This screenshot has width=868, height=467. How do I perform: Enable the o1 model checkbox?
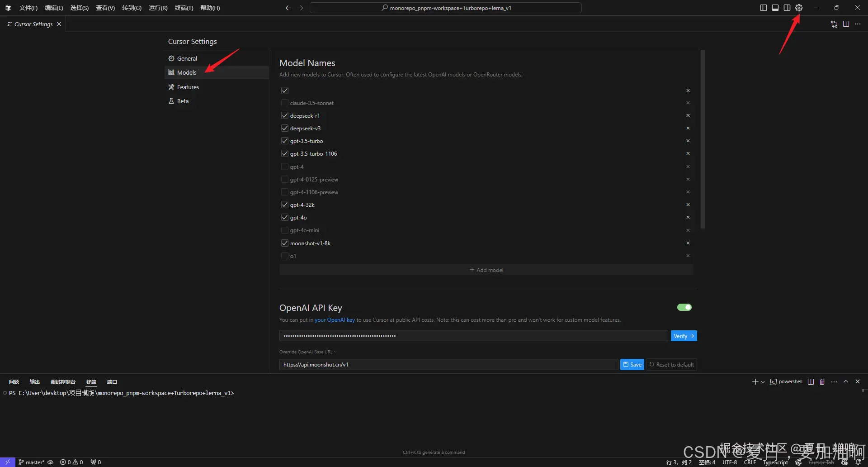[x=285, y=256]
